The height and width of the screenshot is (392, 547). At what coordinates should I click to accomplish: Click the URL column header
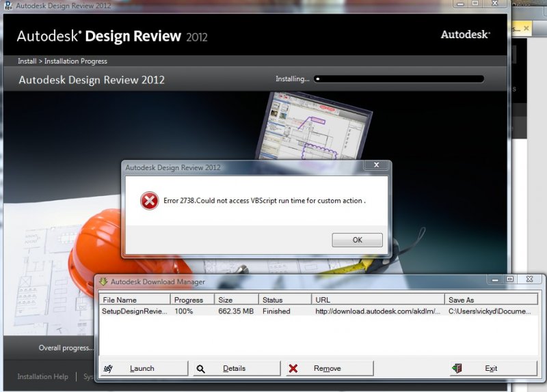tap(378, 300)
